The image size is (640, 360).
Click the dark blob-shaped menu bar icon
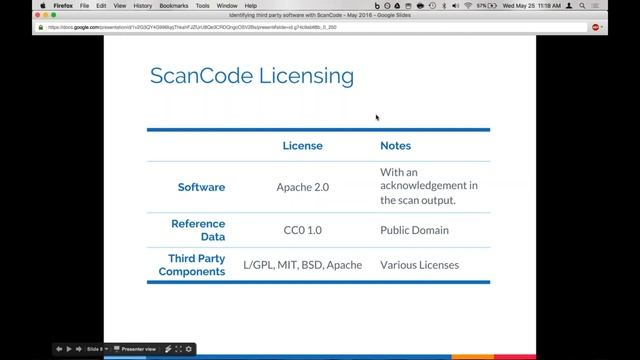[x=420, y=6]
